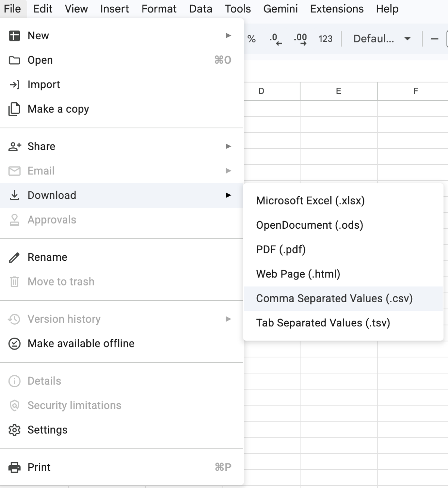448x488 pixels.
Task: Click the Print printer icon
Action: click(x=14, y=467)
